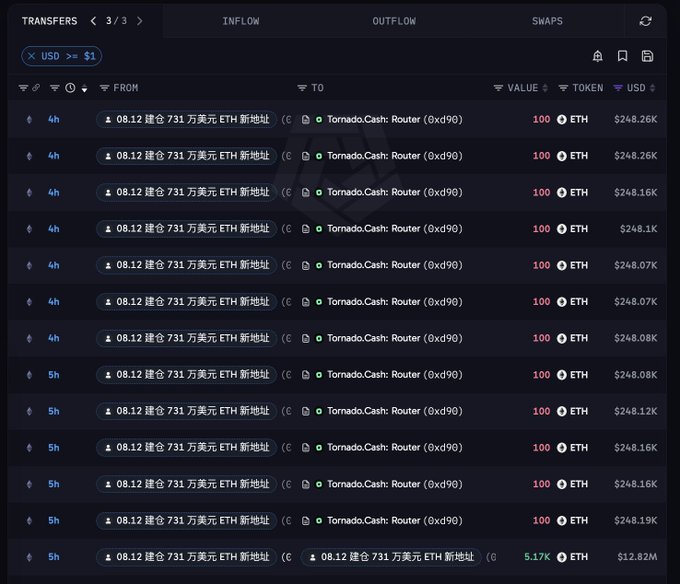
Task: Go to the previous transfers page
Action: click(x=93, y=21)
